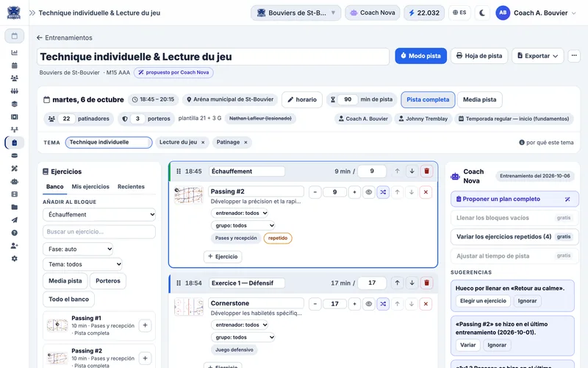This screenshot has height=368, width=588.
Task: Remove the Patinage theme tag
Action: tap(245, 142)
